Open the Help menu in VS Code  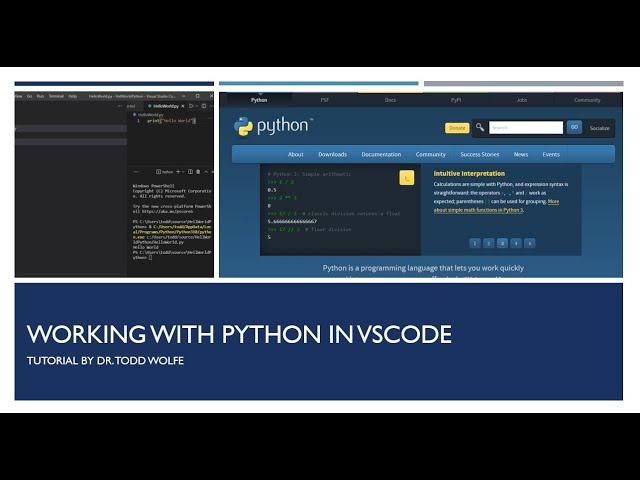[73, 96]
